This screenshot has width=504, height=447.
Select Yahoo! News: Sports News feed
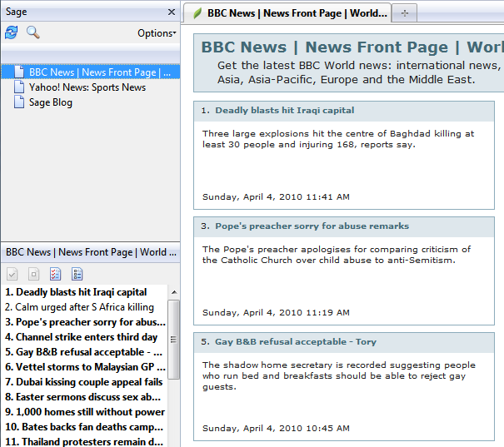click(x=87, y=87)
